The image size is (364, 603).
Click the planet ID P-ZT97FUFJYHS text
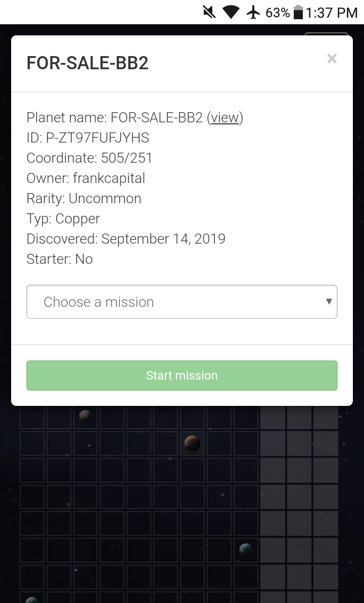[97, 138]
